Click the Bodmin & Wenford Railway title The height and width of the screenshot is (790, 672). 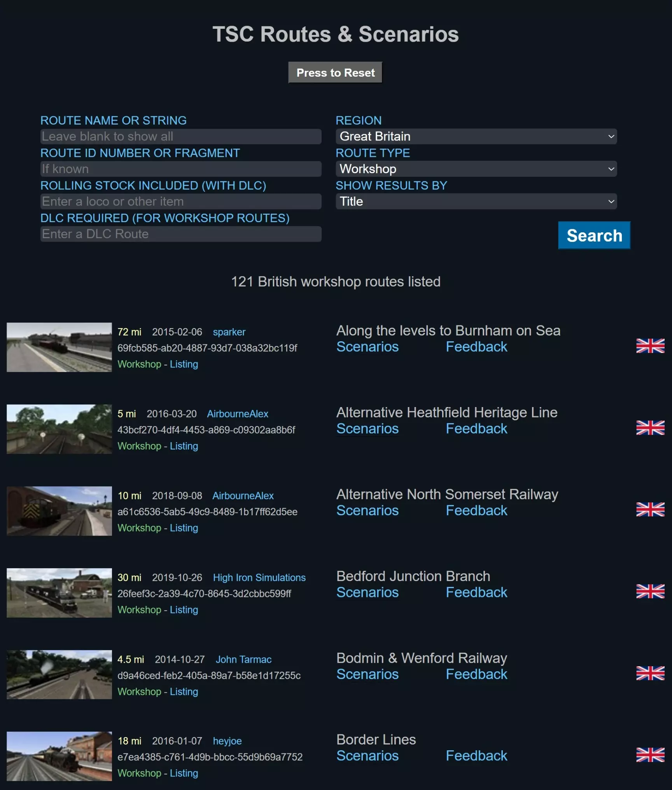point(422,658)
